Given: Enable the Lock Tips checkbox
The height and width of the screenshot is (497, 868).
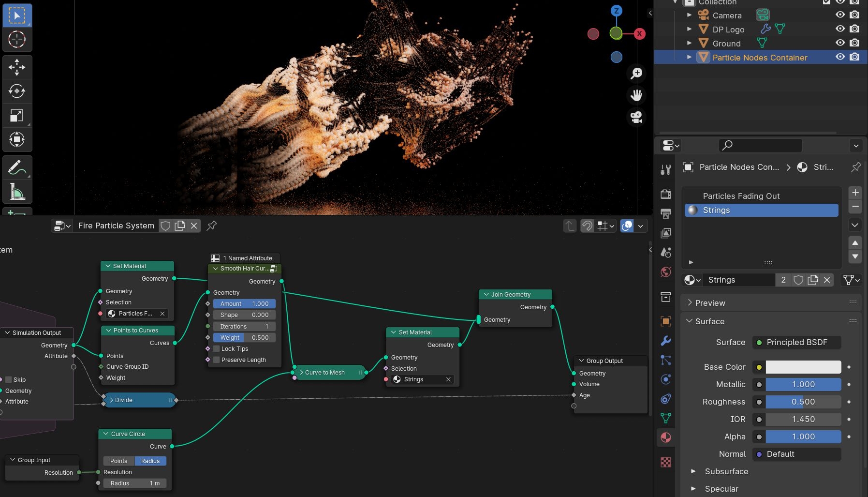Looking at the screenshot, I should point(217,349).
